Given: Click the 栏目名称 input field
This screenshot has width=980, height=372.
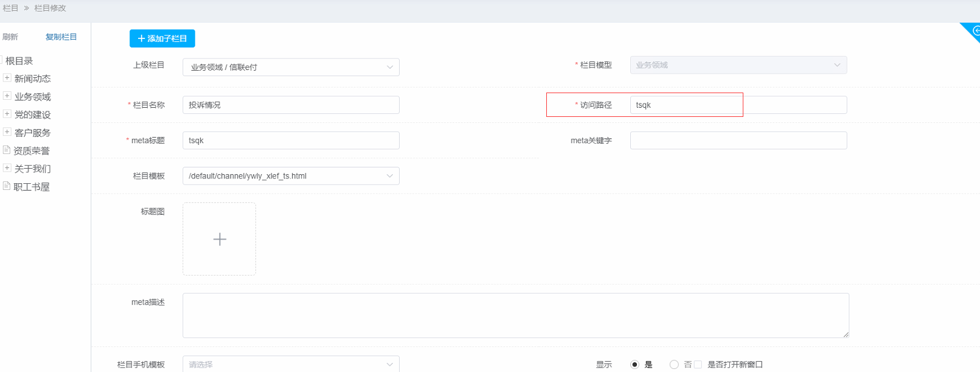Looking at the screenshot, I should [x=291, y=105].
